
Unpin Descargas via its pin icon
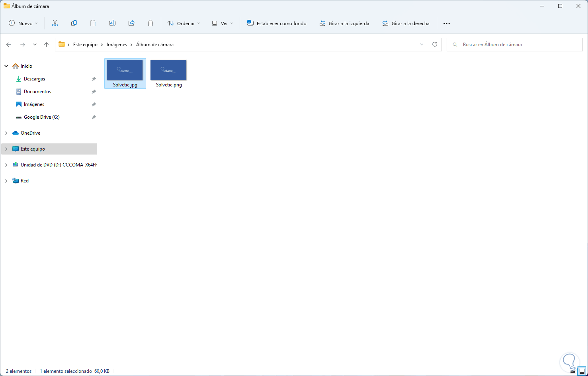click(x=94, y=79)
